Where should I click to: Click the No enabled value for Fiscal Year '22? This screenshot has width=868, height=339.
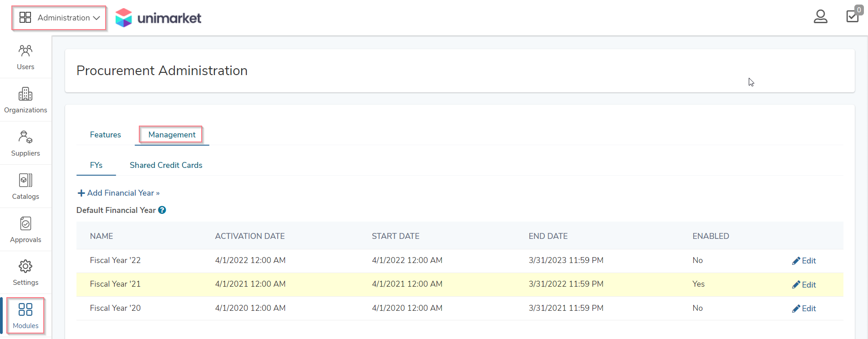(x=697, y=260)
